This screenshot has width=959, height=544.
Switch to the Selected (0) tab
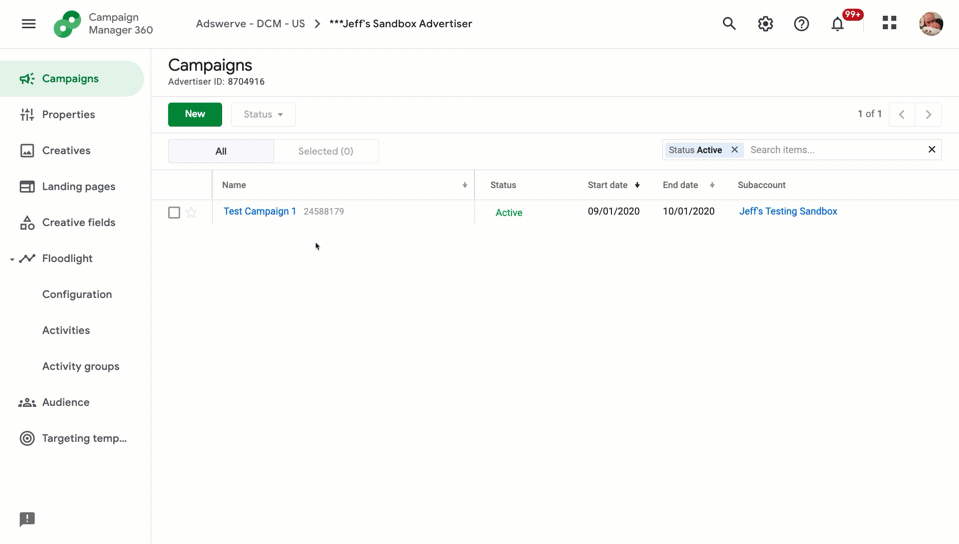[326, 151]
